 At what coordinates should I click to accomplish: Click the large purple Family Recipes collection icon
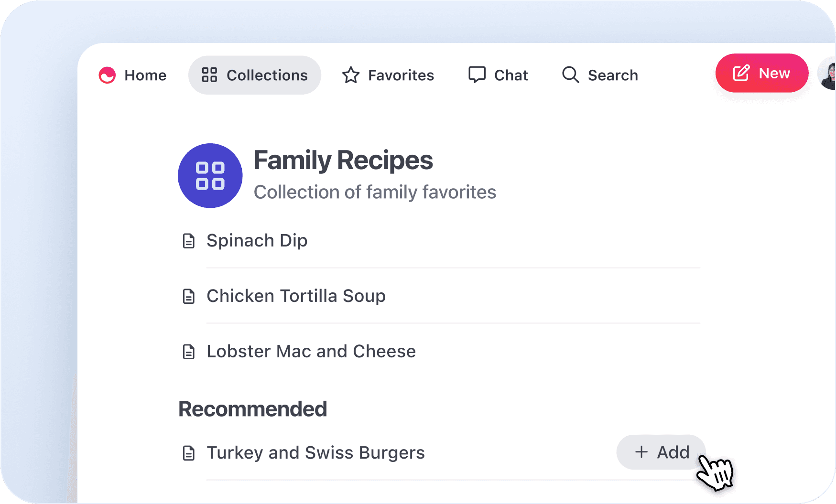pyautogui.click(x=210, y=176)
